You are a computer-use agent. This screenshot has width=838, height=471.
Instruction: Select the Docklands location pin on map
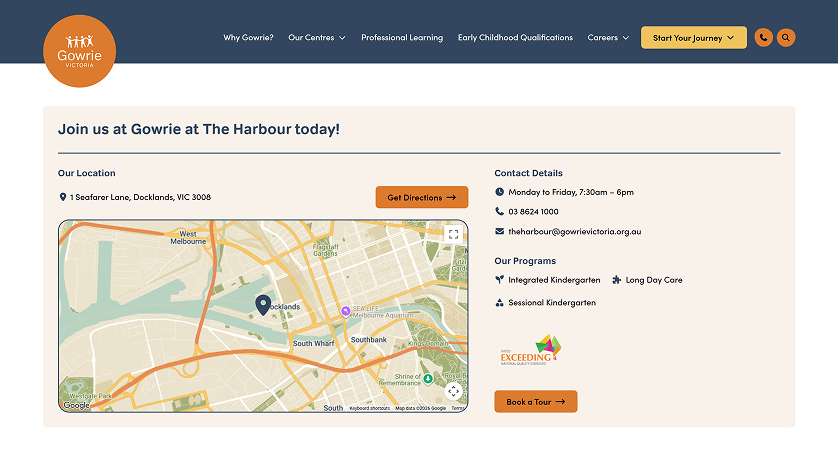pos(262,305)
